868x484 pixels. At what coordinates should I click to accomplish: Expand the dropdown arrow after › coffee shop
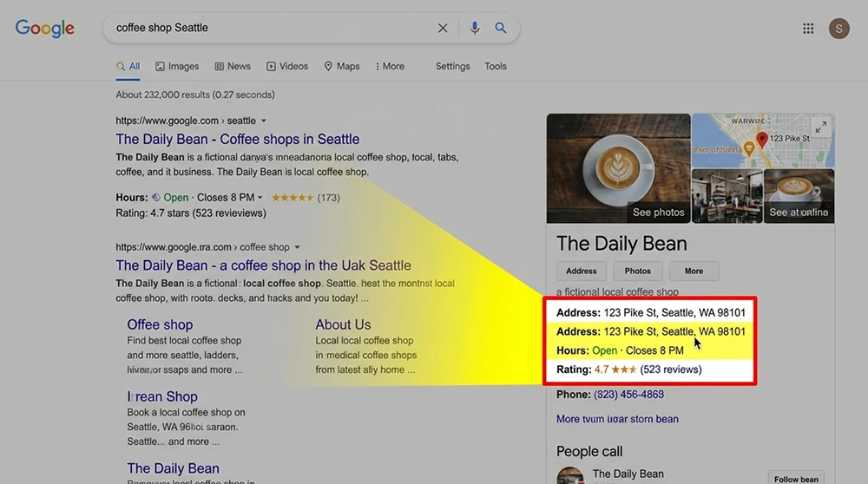[x=297, y=247]
